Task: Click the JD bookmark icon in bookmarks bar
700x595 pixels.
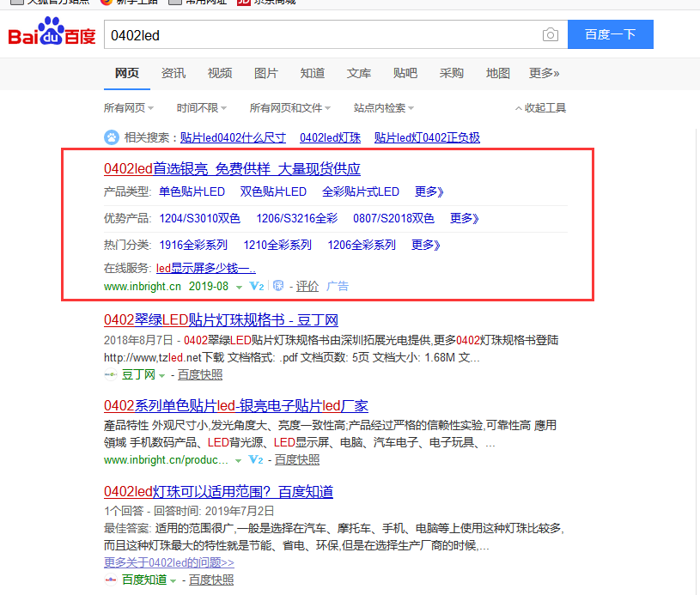Action: coord(243,2)
